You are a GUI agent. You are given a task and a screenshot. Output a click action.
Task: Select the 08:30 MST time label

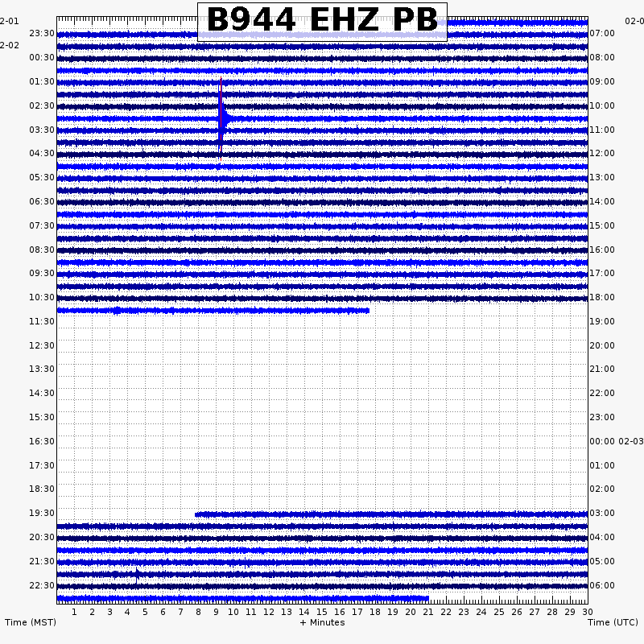pyautogui.click(x=42, y=250)
